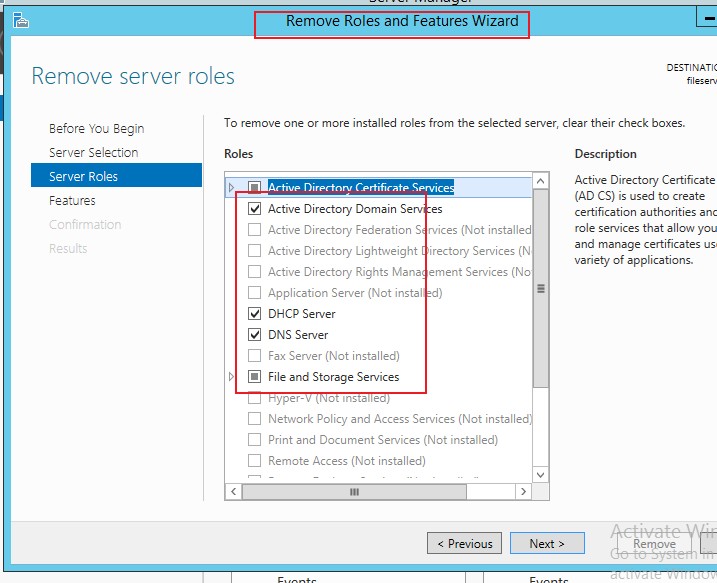This screenshot has height=583, width=717.
Task: Select the Server Roles step
Action: coord(116,176)
